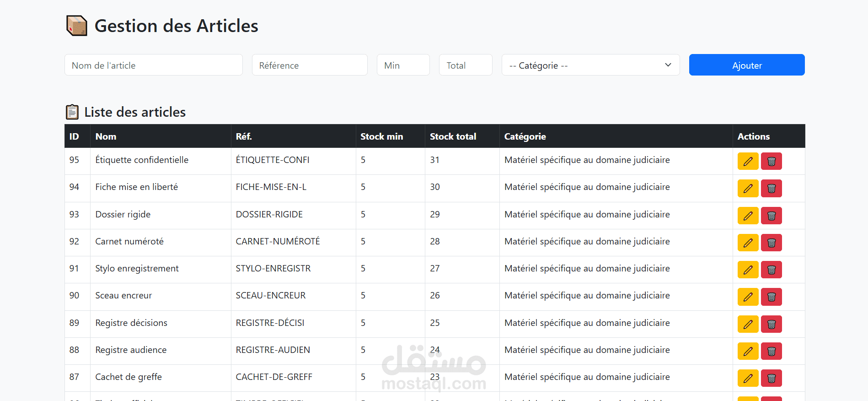Select the Min stock input

point(403,65)
